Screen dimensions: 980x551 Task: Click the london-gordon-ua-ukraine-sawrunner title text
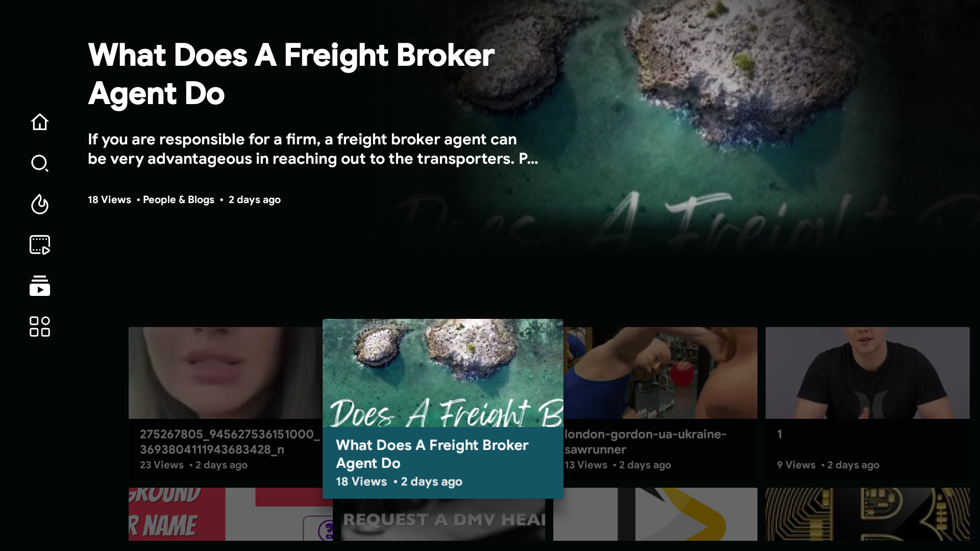coord(645,442)
